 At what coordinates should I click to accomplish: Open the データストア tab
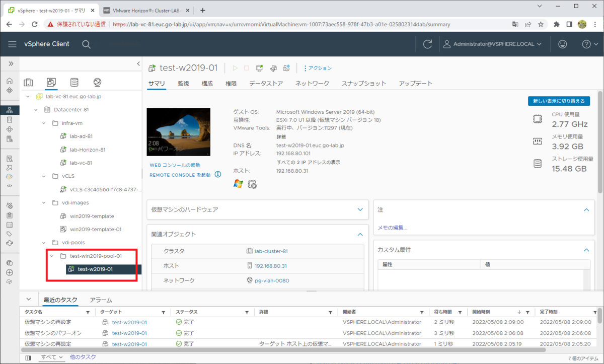click(266, 83)
